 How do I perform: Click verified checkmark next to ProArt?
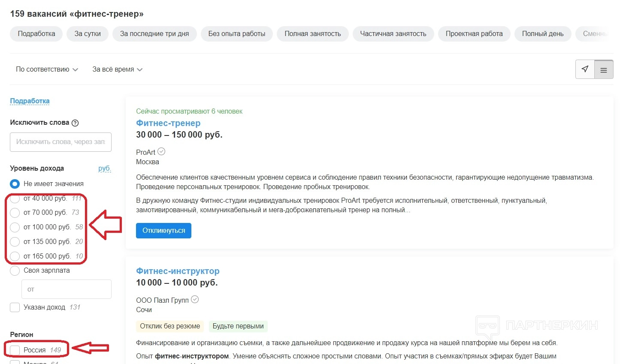161,151
